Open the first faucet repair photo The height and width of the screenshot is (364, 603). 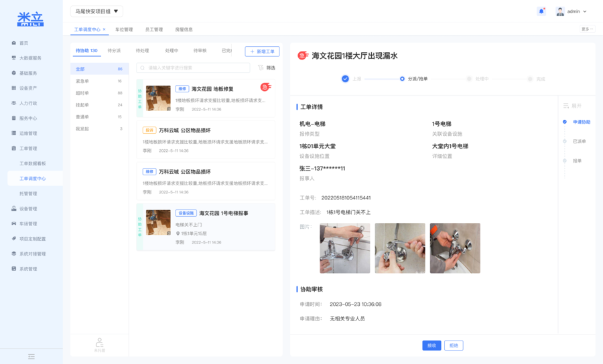(x=345, y=248)
